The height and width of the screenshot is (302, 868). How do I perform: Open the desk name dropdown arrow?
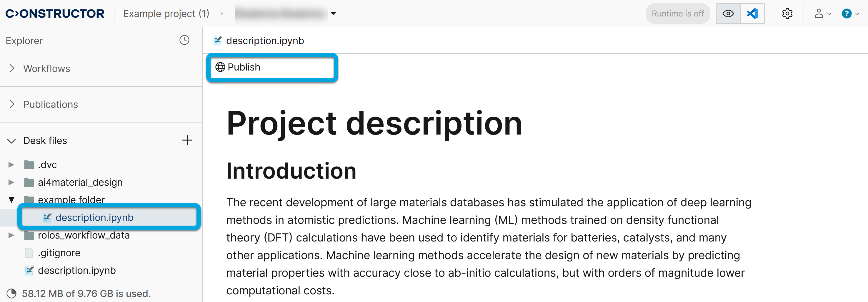(x=333, y=14)
